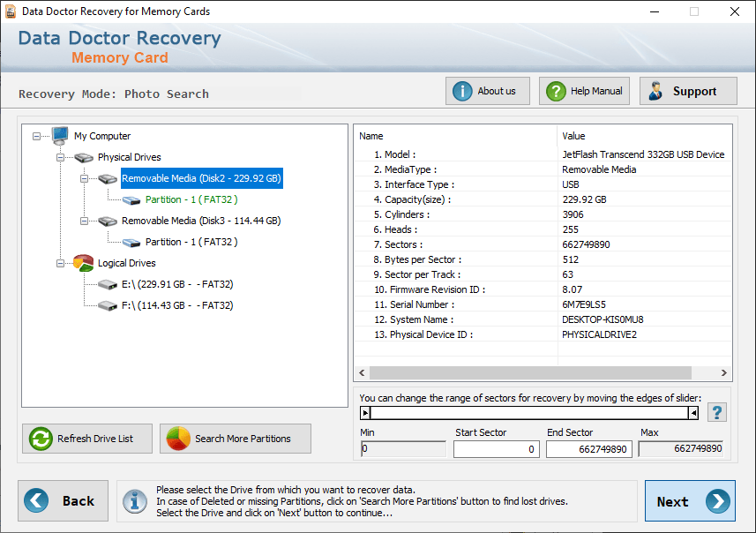756x533 pixels.
Task: Click the horizontal scrollbar left arrow
Action: click(x=362, y=373)
